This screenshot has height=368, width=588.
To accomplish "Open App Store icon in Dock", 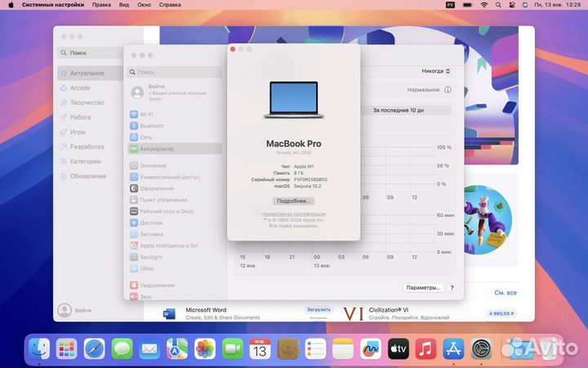I will point(453,349).
